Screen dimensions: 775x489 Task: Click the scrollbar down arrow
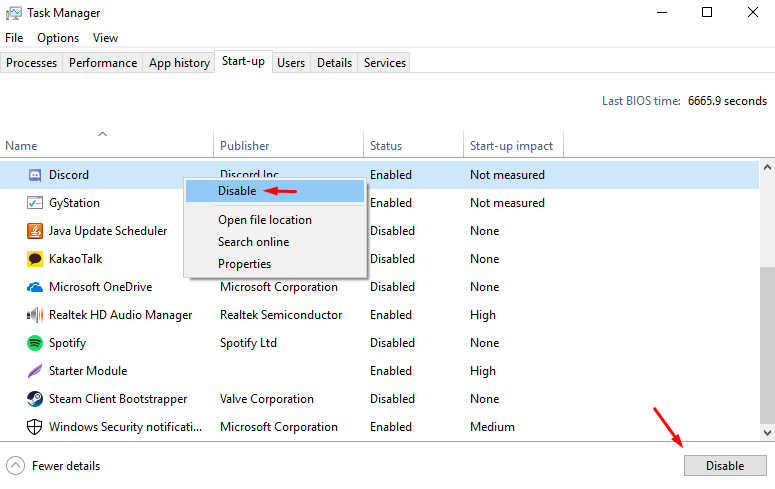point(767,433)
